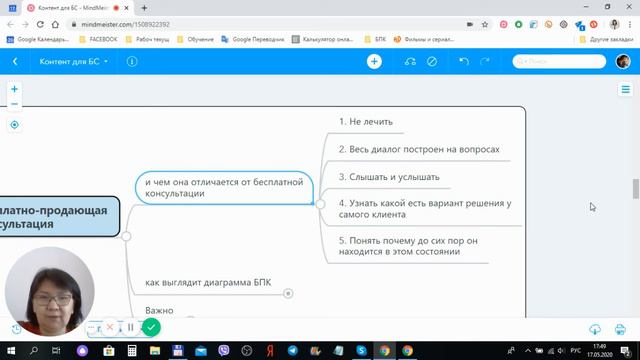This screenshot has width=640, height=360.
Task: Select topic '5. Понять почему до сих пор'
Action: [x=408, y=246]
